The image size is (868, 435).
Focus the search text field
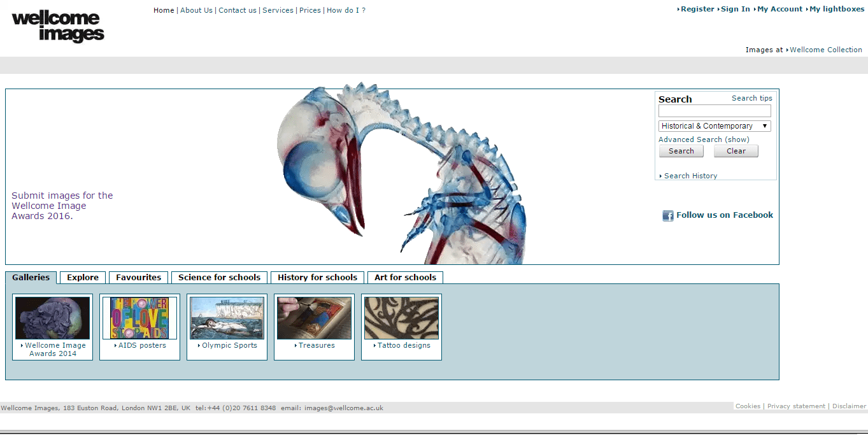715,111
